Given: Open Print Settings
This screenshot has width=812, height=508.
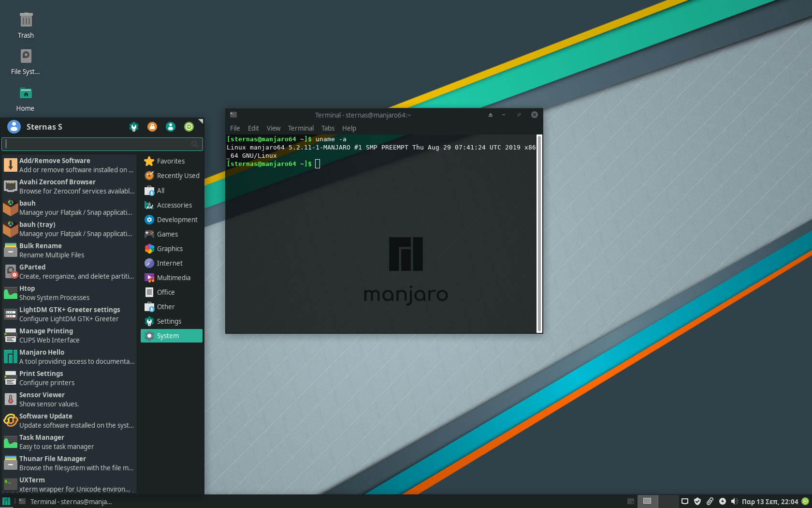Looking at the screenshot, I should (x=69, y=378).
